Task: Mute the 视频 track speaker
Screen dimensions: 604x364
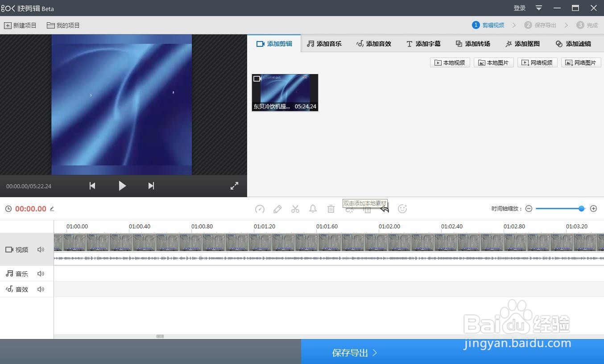Action: point(41,250)
